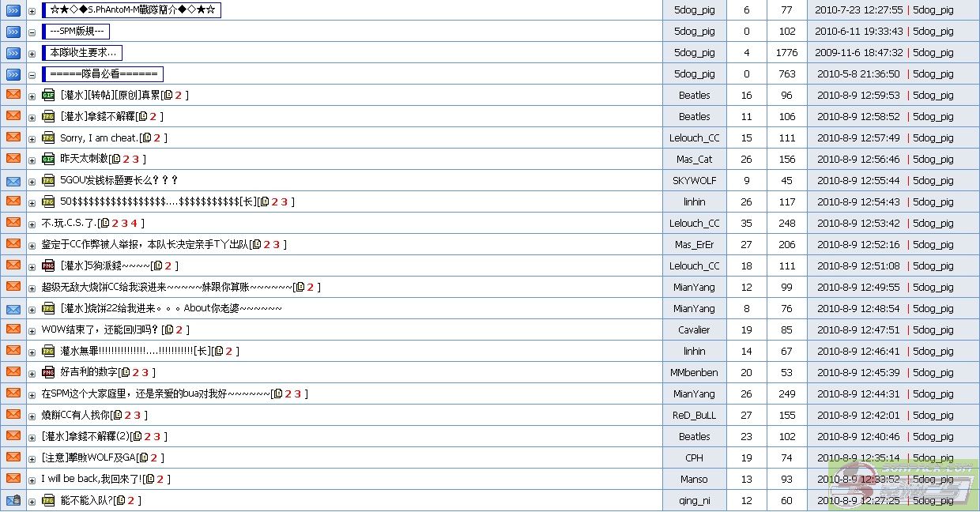
Task: Click last poster 5dog_pig in the "能不能入队?" row
Action: point(933,500)
